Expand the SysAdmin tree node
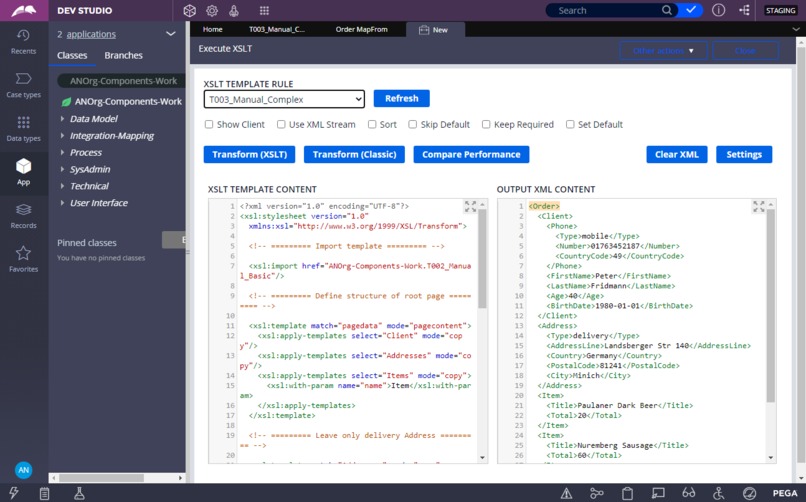Image resolution: width=806 pixels, height=502 pixels. click(x=62, y=169)
